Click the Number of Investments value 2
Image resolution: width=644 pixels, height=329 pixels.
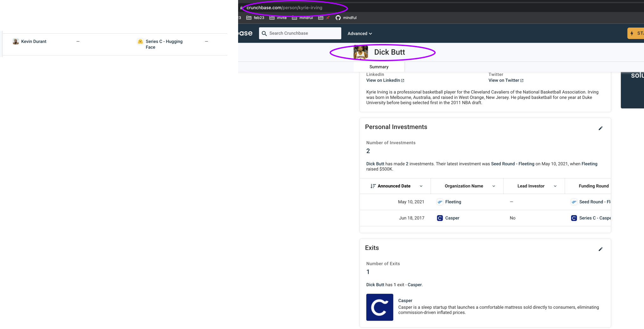[x=368, y=151]
